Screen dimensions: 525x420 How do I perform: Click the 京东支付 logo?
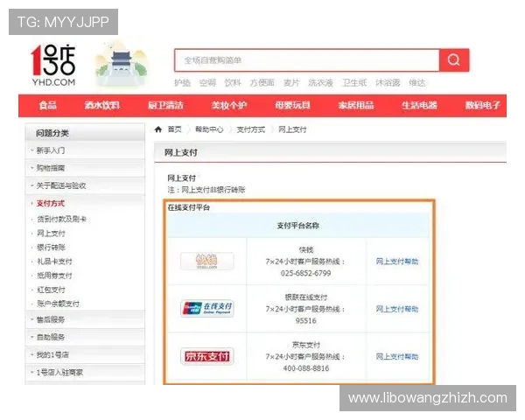pos(206,356)
